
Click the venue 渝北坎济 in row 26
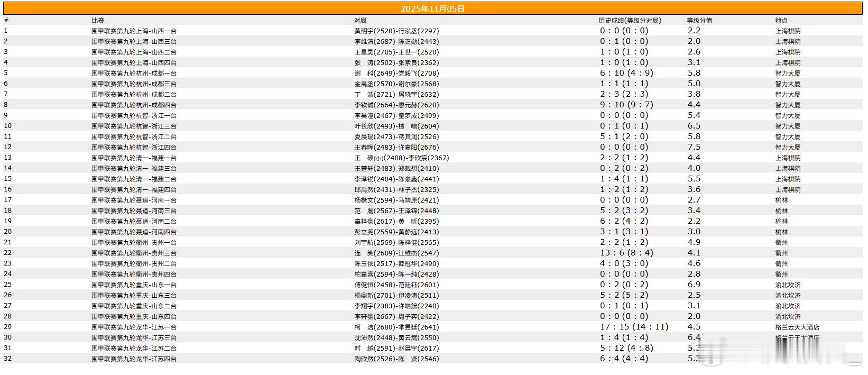point(788,296)
